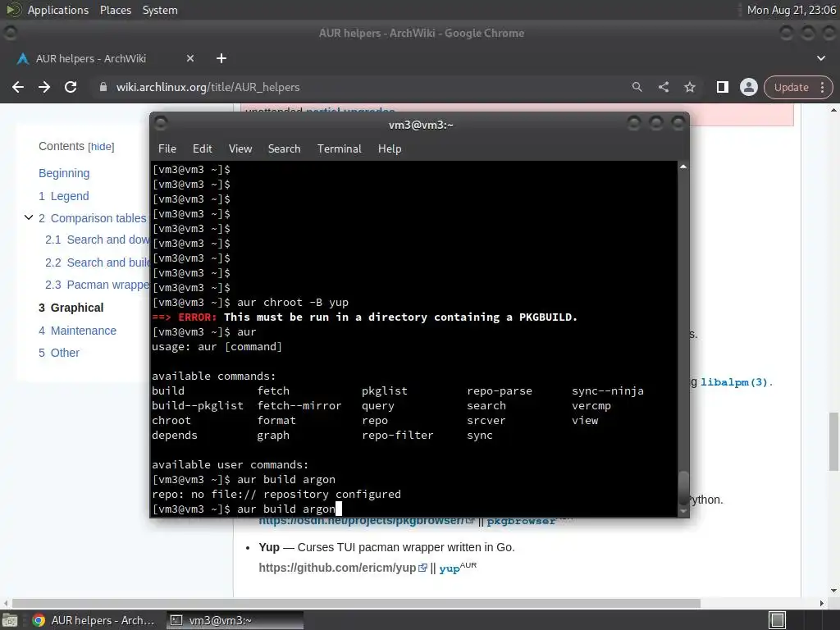840x630 pixels.
Task: Open terminal Terminal menu
Action: (339, 149)
